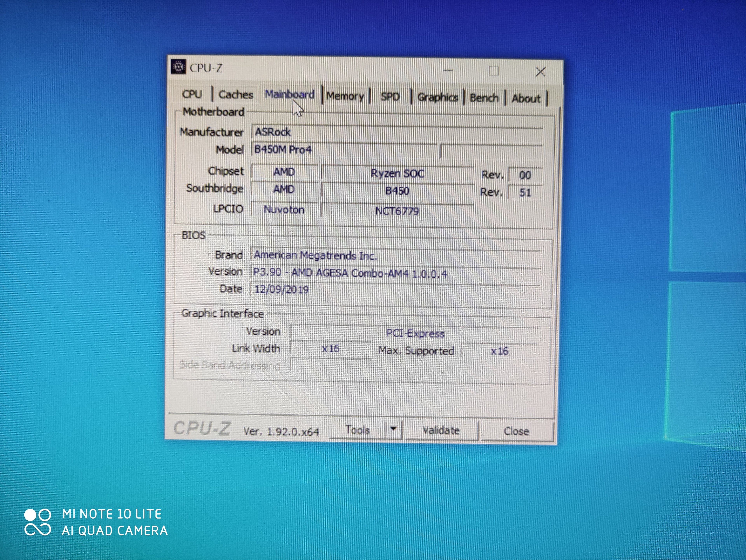Click the NCT6779 LPCIO field
This screenshot has width=746, height=560.
(397, 211)
